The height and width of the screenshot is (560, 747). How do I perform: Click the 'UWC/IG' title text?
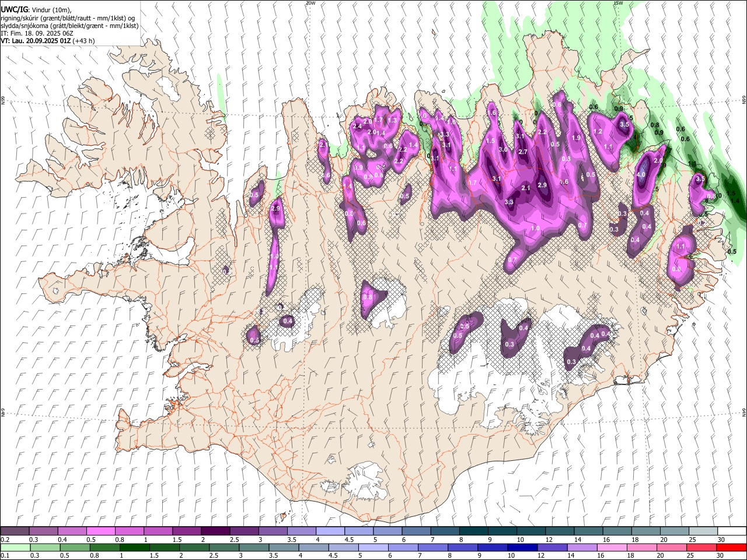click(14, 9)
